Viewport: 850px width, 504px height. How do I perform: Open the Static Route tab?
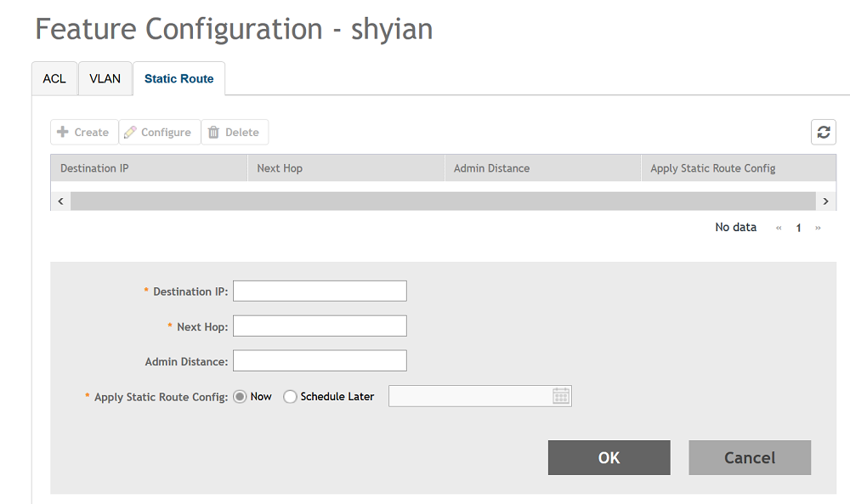(x=178, y=79)
